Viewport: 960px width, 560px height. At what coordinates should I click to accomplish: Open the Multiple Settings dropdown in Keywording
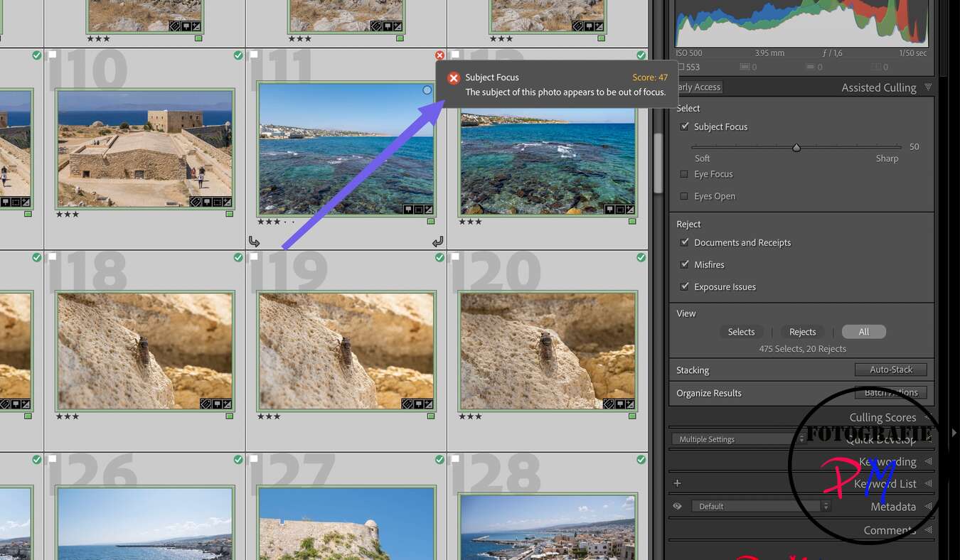point(801,438)
